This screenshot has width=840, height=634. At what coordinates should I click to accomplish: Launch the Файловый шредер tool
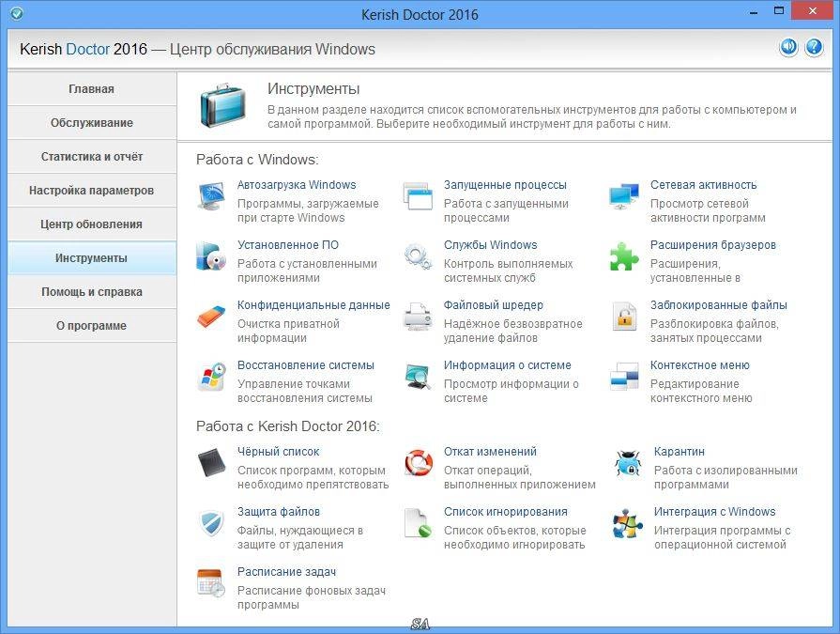click(494, 305)
